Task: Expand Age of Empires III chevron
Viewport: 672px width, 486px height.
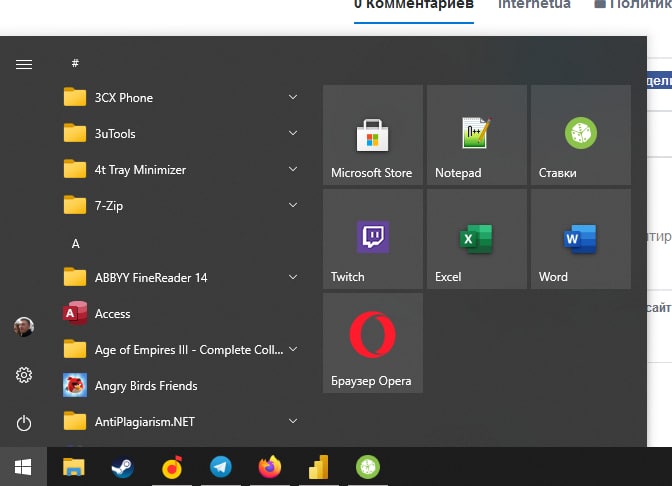Action: pos(293,349)
